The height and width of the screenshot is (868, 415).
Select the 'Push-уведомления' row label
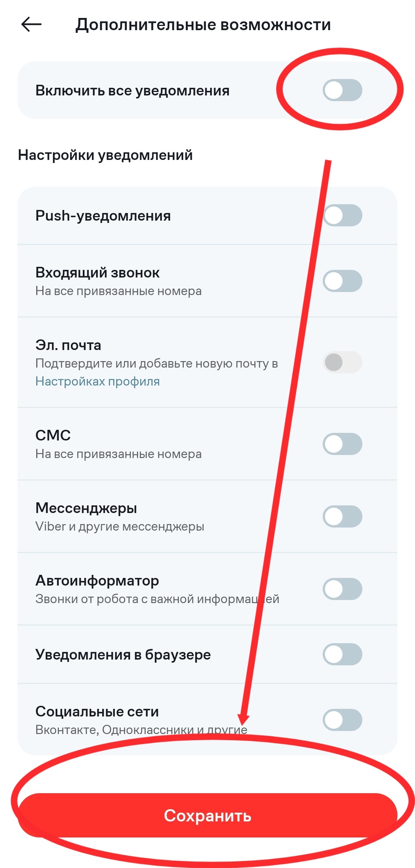[x=103, y=216]
